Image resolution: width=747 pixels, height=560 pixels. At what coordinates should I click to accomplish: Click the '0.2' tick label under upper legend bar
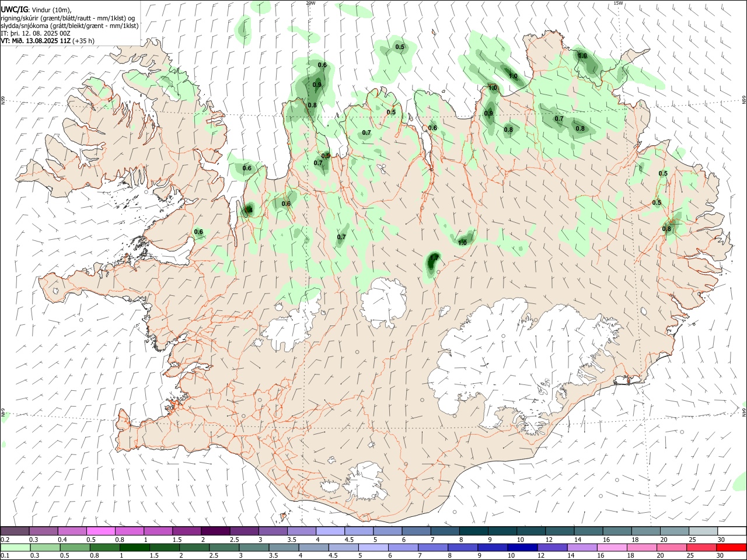pos(5,540)
